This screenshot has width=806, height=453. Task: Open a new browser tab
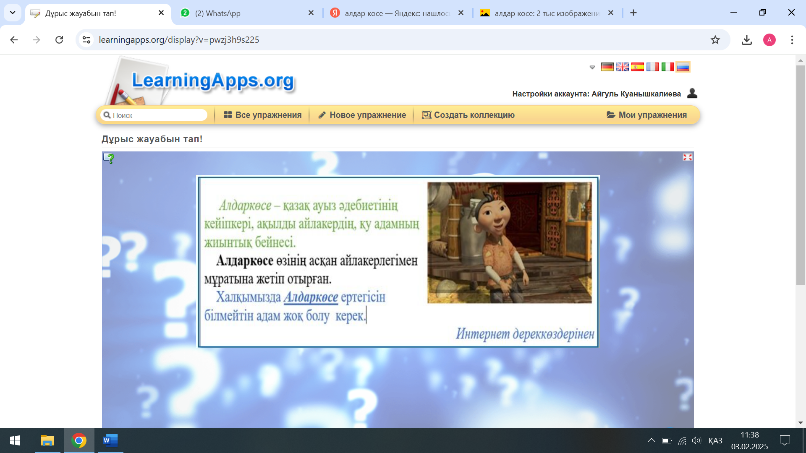633,13
